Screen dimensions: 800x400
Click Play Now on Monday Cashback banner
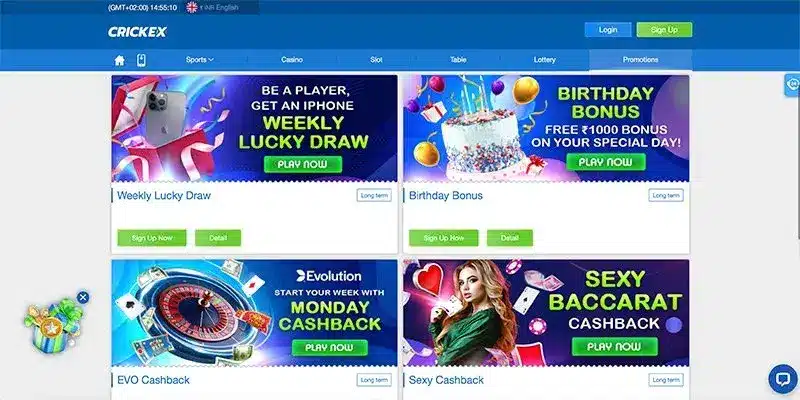(330, 347)
